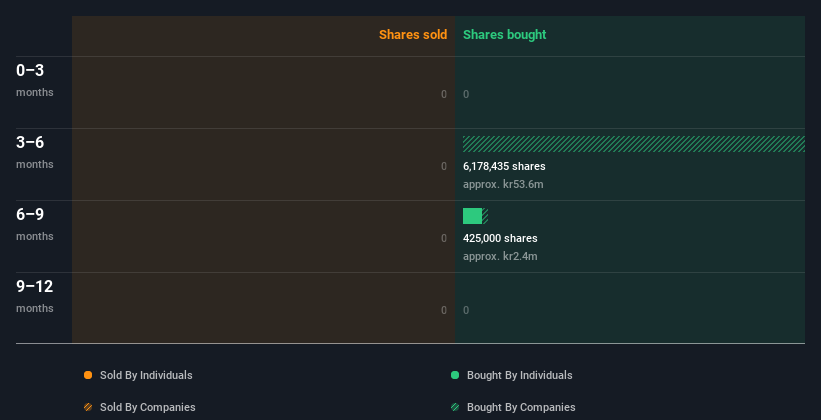Click the Bought By Individuals green legend dot

[455, 375]
